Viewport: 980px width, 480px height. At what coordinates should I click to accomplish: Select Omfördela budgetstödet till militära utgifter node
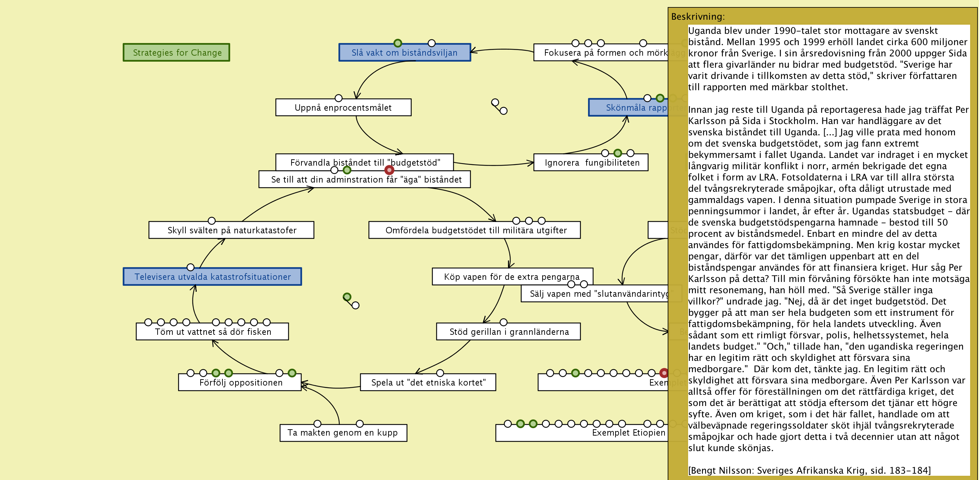point(474,230)
